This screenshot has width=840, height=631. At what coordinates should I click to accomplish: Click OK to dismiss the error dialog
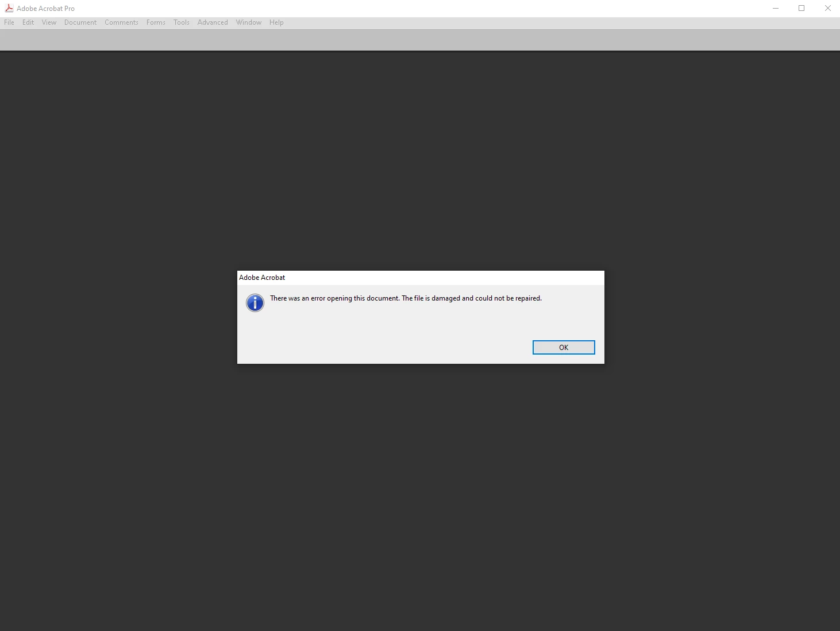point(564,348)
